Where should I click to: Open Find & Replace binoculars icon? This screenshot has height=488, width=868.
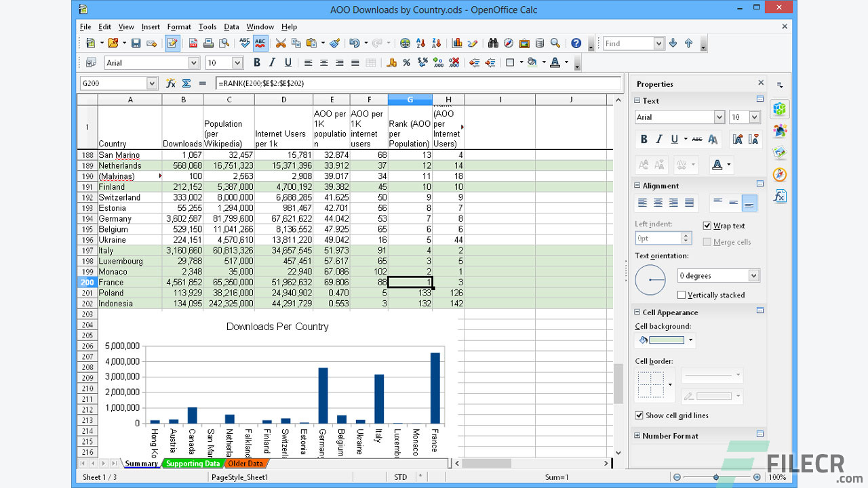point(493,43)
